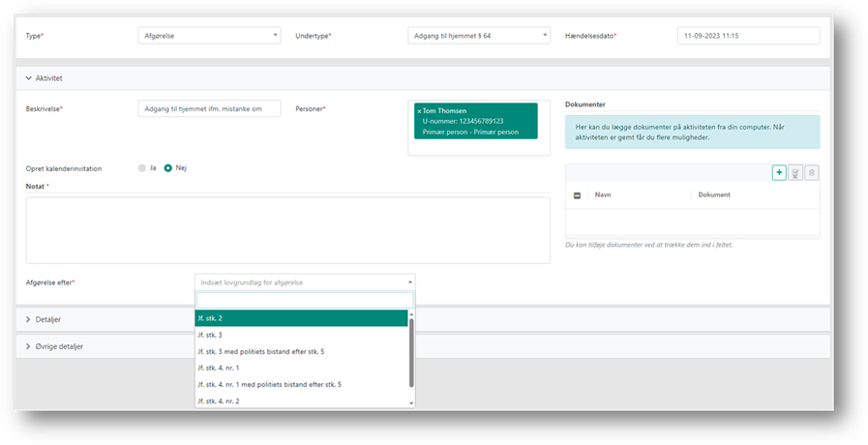
Task: Expand the Detaljer section
Action: [x=28, y=318]
